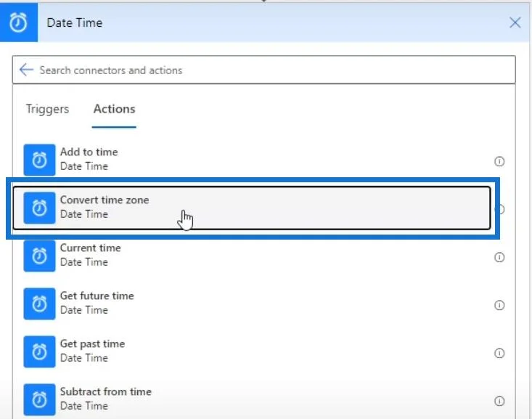Show info for Add to time
532x419 pixels.
499,161
